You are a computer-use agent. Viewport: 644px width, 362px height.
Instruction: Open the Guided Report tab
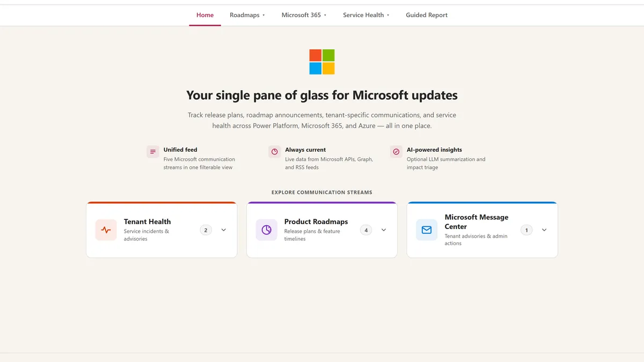coord(427,15)
